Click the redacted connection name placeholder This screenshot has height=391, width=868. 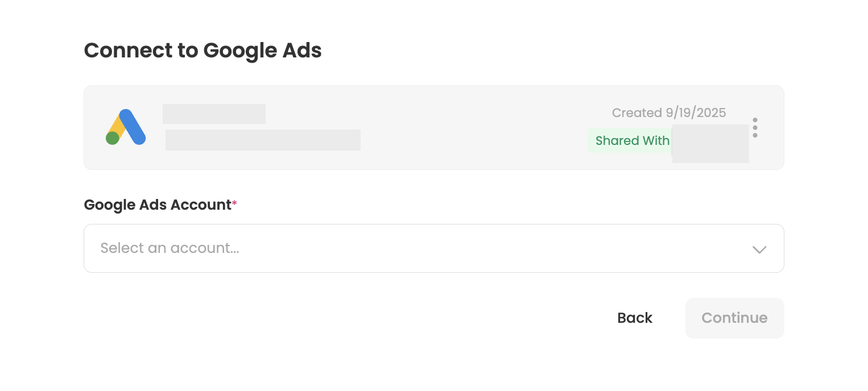tap(214, 114)
